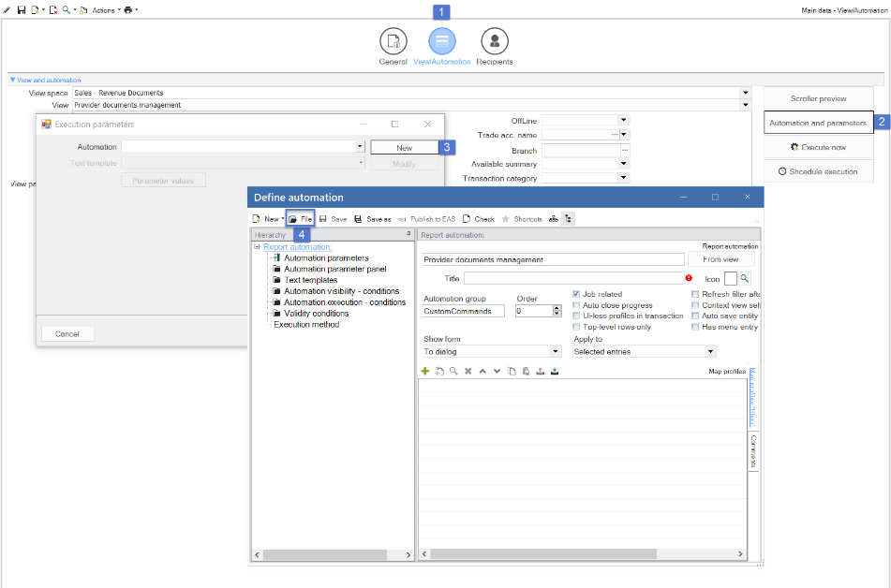The image size is (891, 588).
Task: Click the move row up arrow icon
Action: (x=483, y=371)
